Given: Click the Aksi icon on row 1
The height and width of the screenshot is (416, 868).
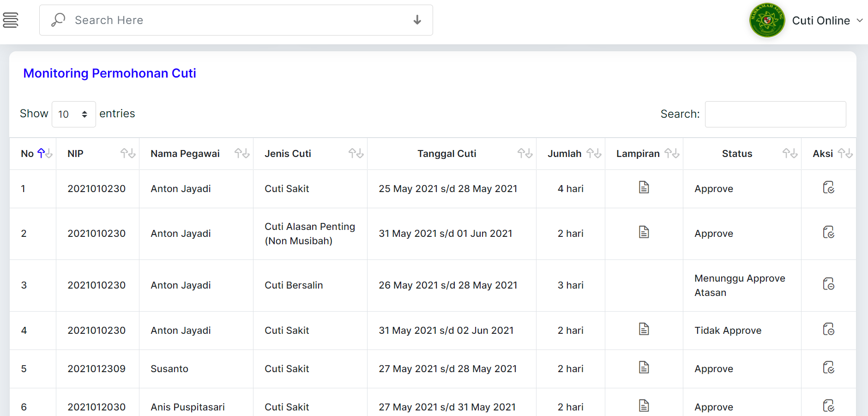Looking at the screenshot, I should [829, 188].
